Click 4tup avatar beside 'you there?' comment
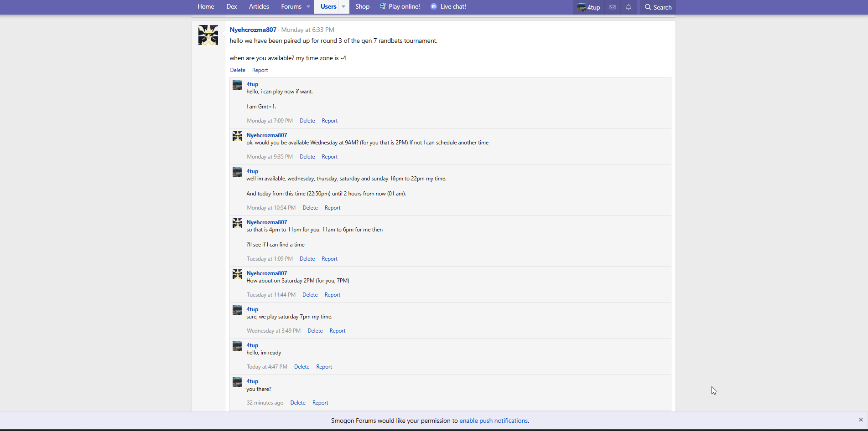Screen dimensions: 868x431 tap(237, 382)
